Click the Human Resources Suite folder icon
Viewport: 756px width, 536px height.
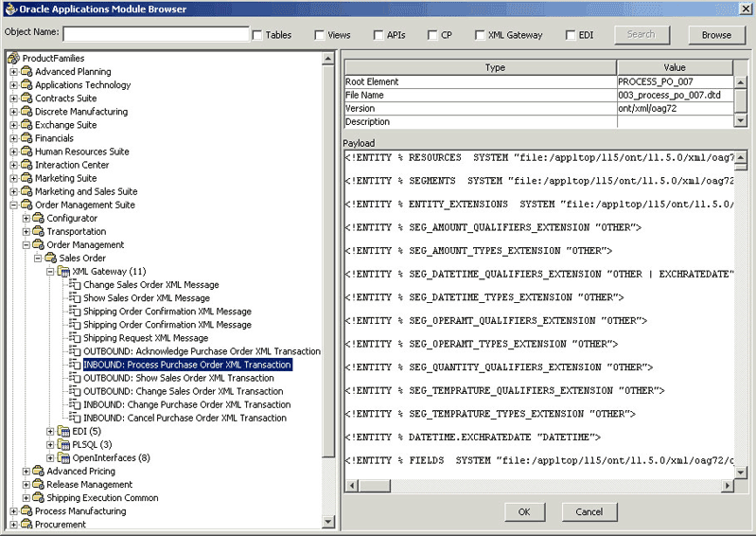26,152
